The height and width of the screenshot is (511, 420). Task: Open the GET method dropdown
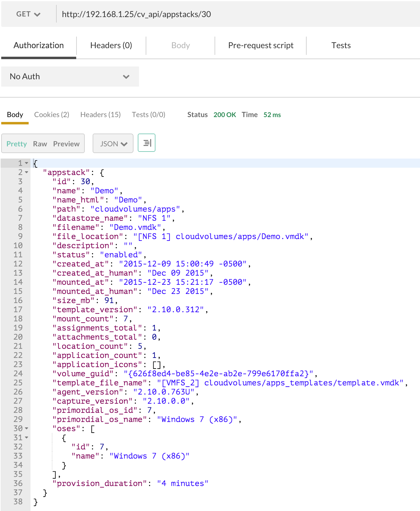coord(28,14)
